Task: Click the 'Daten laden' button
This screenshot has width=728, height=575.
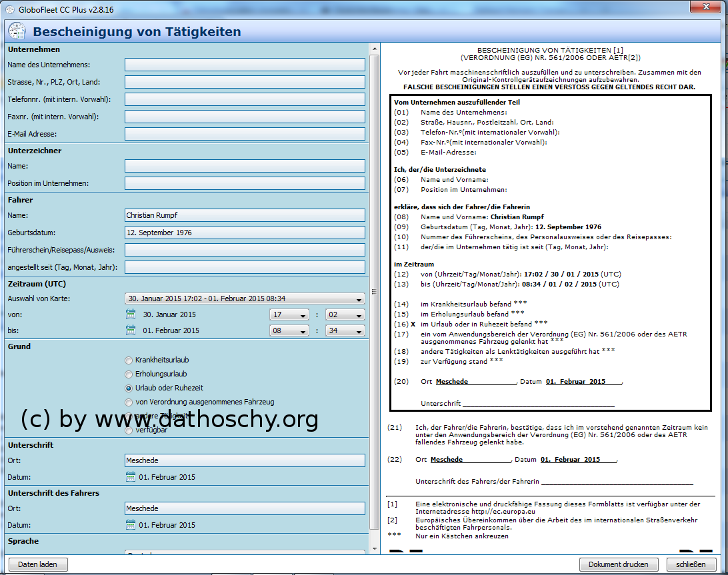Action: (37, 564)
